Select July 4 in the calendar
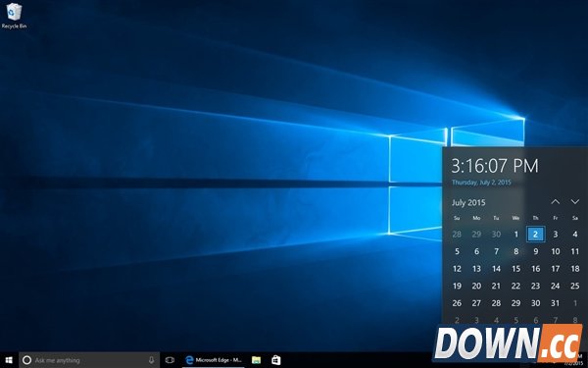This screenshot has height=368, width=588. 575,235
